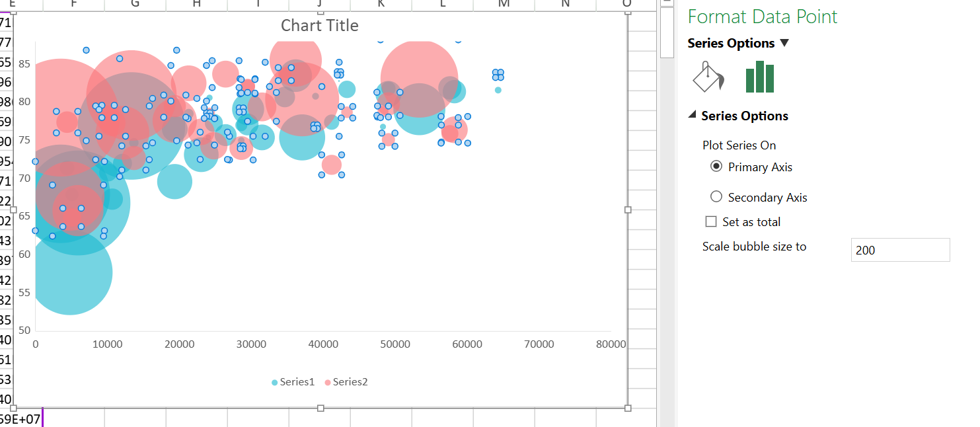Open the Fill & Line paint bucket tab
The image size is (980, 427).
click(708, 77)
